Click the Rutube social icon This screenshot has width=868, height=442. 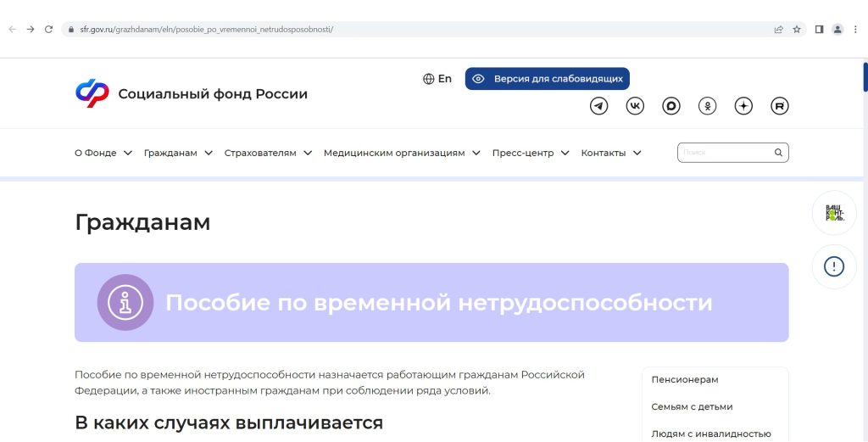pyautogui.click(x=779, y=106)
